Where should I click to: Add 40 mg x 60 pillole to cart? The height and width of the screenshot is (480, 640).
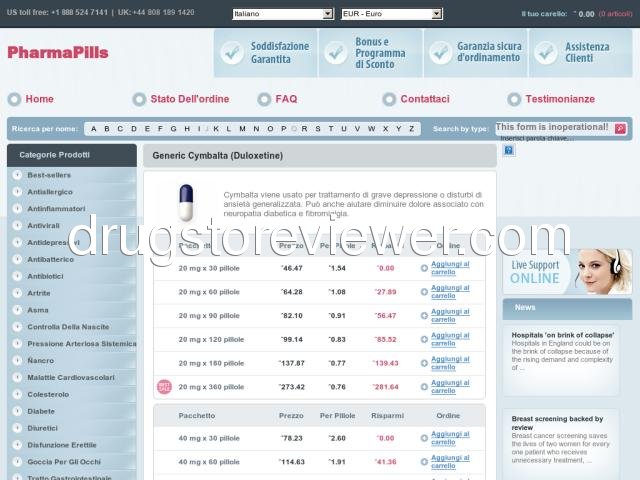coord(450,462)
